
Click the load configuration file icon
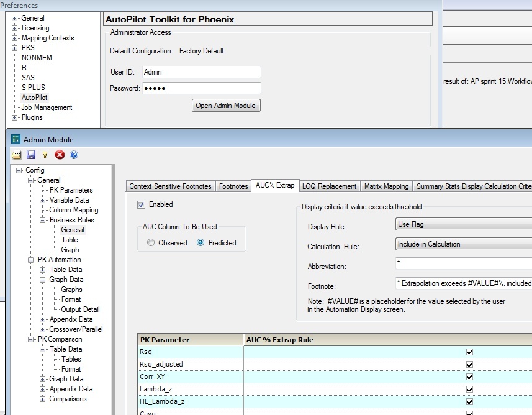click(x=16, y=155)
